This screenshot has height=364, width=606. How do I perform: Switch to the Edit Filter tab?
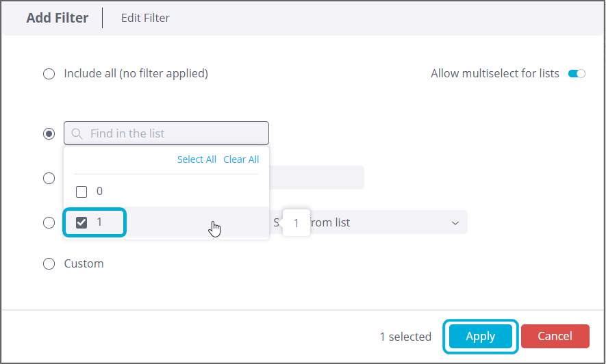pos(145,18)
